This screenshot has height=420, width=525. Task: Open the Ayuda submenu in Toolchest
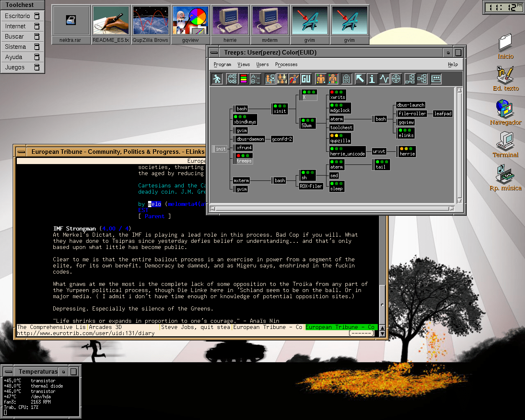[23, 57]
